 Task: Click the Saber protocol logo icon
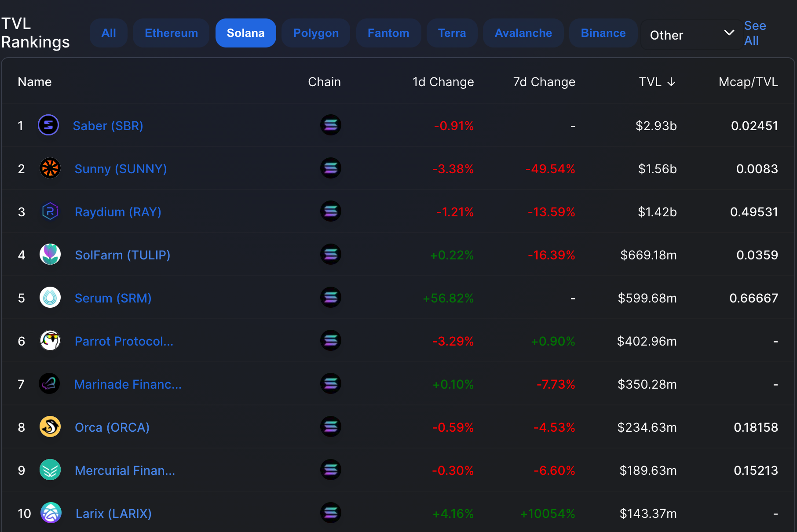coord(48,125)
